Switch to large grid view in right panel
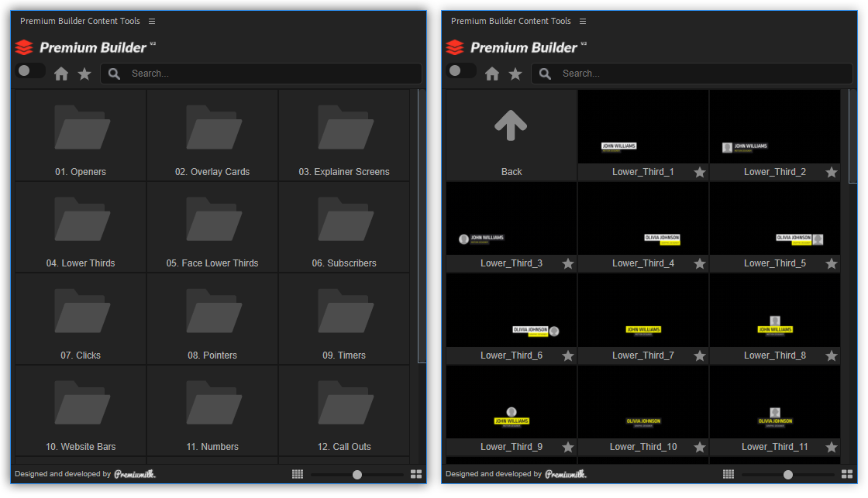The height and width of the screenshot is (498, 868). tap(847, 474)
